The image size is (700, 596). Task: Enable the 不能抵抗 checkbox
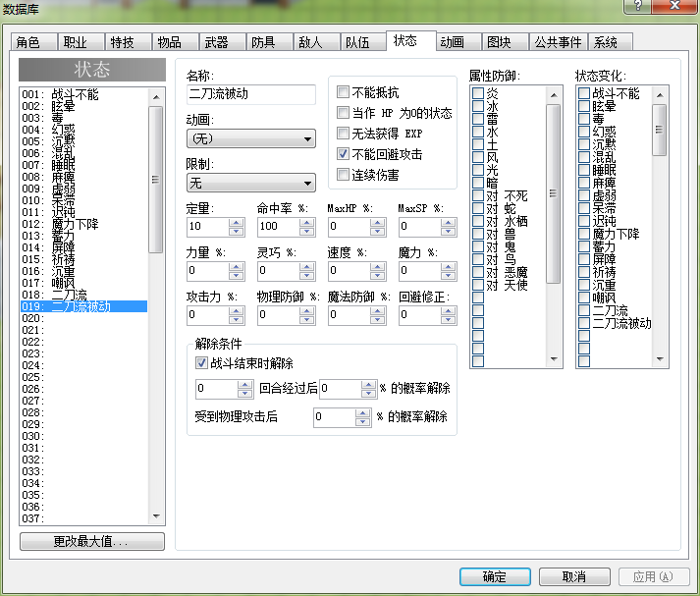click(343, 92)
